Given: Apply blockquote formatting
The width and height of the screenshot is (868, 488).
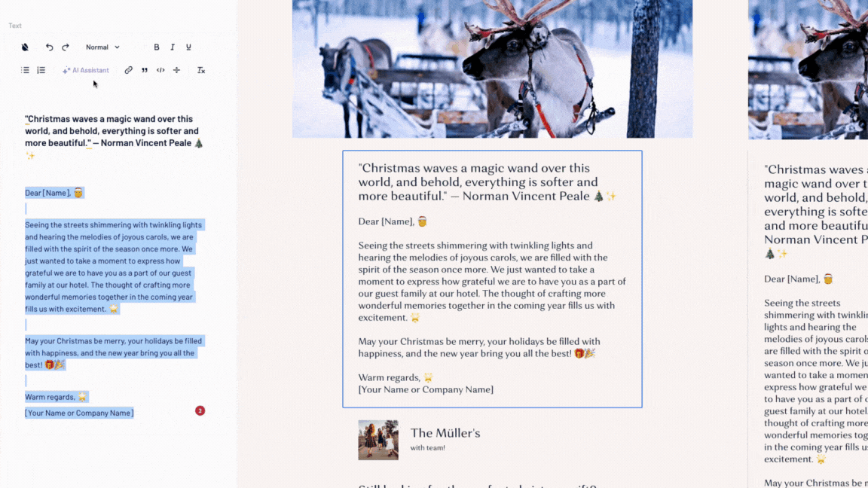Looking at the screenshot, I should (145, 70).
